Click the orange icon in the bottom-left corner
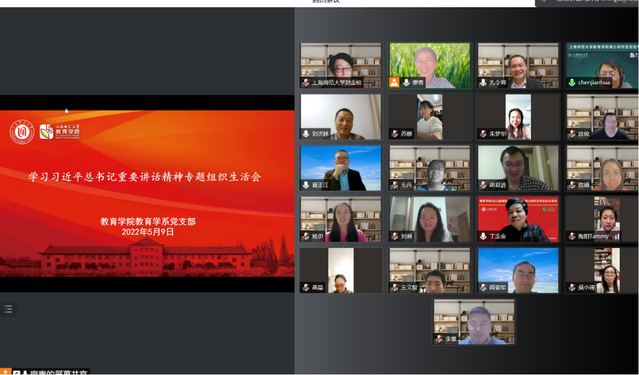The height and width of the screenshot is (375, 639). (5, 372)
